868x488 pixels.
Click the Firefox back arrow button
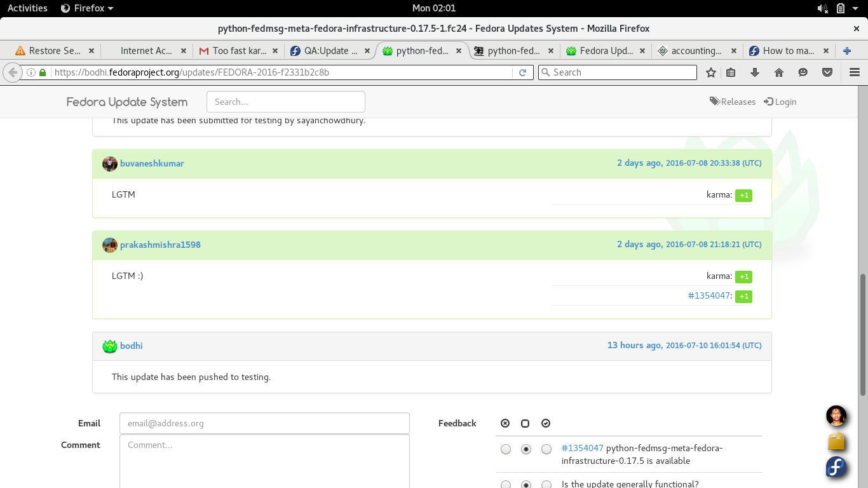12,72
